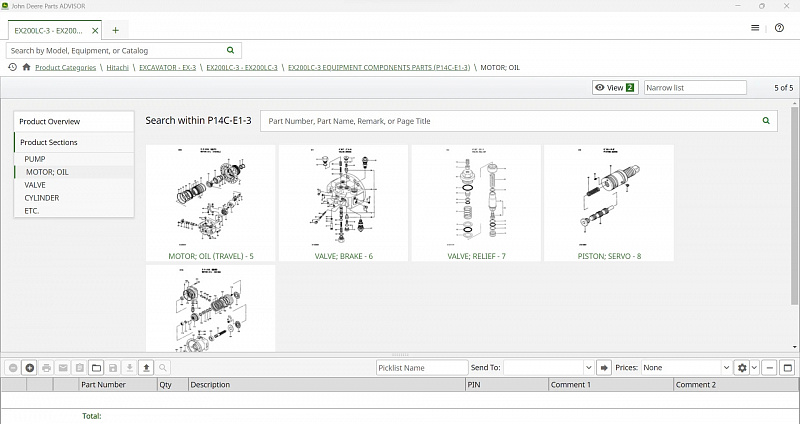Image resolution: width=800 pixels, height=424 pixels.
Task: Open picklist settings gear icon
Action: click(742, 367)
